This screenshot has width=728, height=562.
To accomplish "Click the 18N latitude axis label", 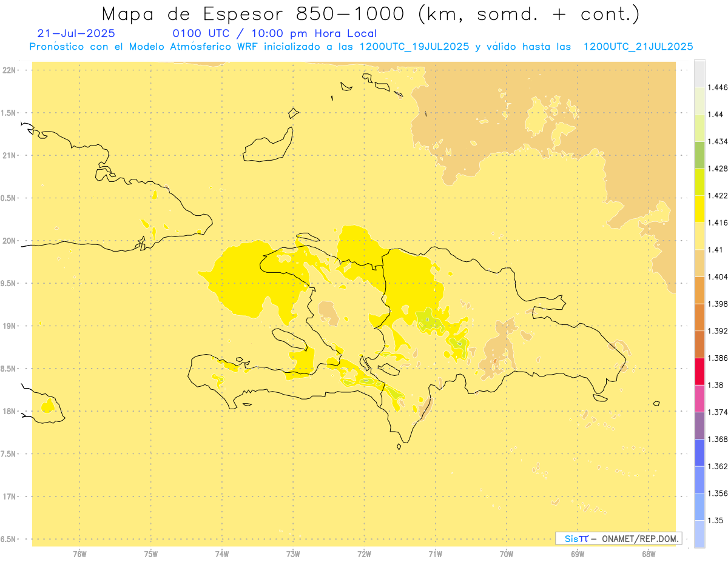I will tap(9, 411).
